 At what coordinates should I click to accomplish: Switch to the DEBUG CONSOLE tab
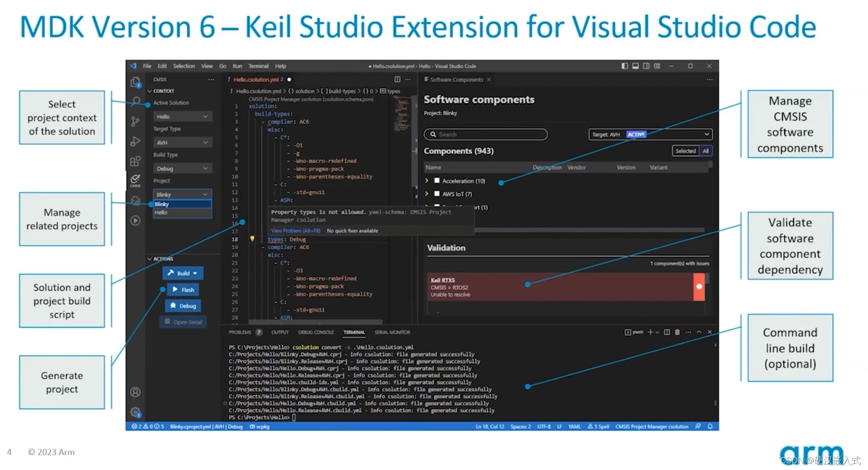click(316, 332)
